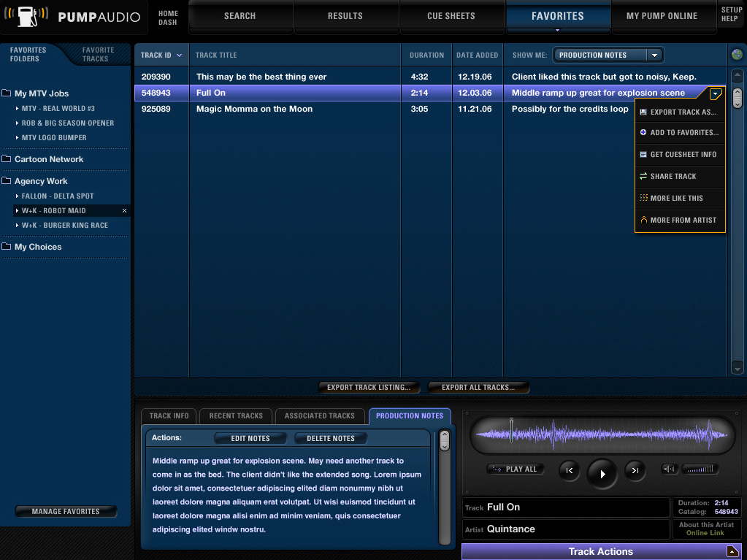Open the Associated Tracks tab
Screen dimensions: 747x560
pyautogui.click(x=320, y=415)
